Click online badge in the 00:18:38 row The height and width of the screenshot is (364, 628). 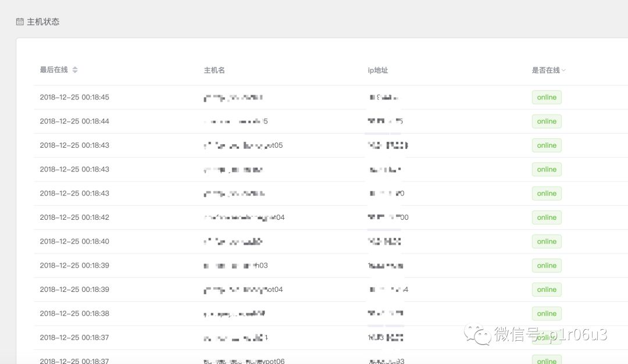pyautogui.click(x=547, y=313)
